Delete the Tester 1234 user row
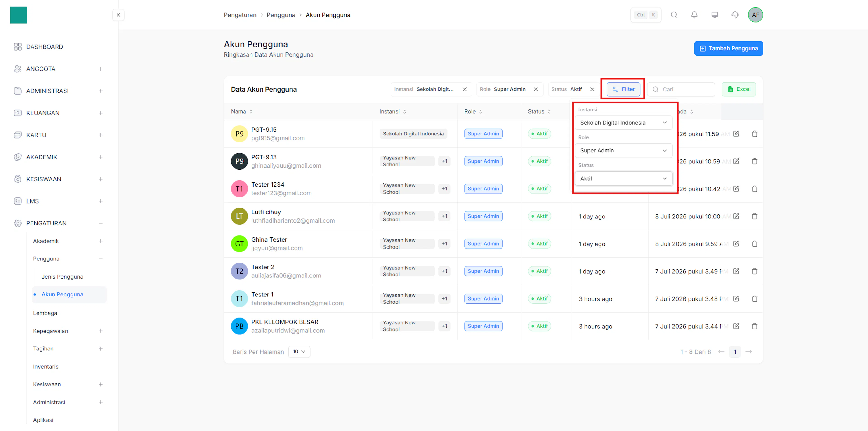This screenshot has width=868, height=431. 755,189
